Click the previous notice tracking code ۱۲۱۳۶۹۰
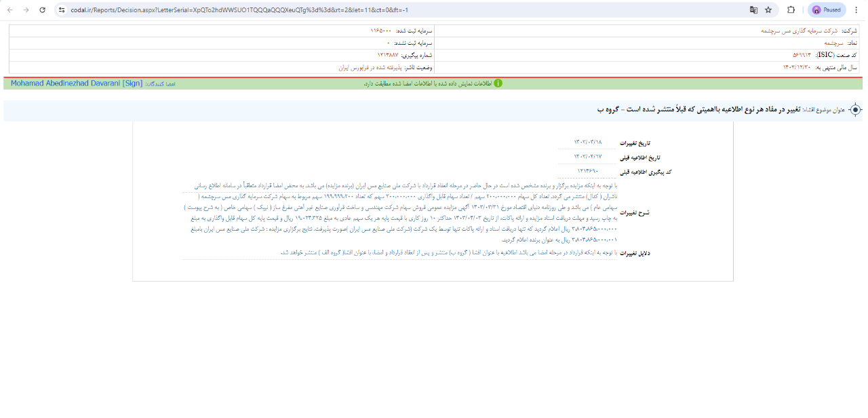The width and height of the screenshot is (868, 418). click(589, 171)
